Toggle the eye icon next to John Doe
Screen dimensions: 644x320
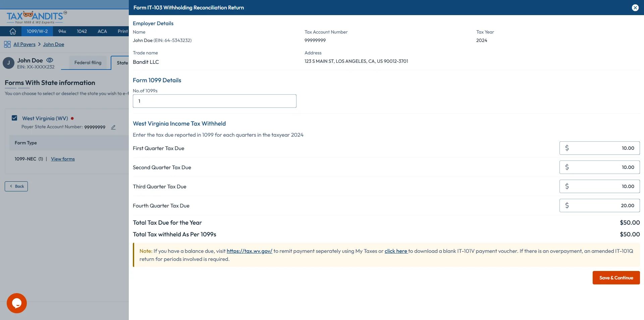50,60
